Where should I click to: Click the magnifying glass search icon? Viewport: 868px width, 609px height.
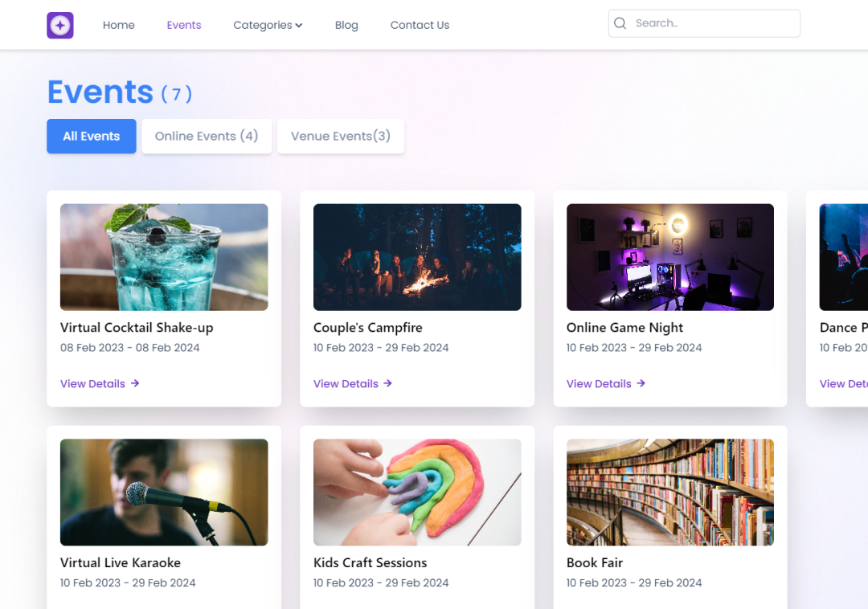620,23
